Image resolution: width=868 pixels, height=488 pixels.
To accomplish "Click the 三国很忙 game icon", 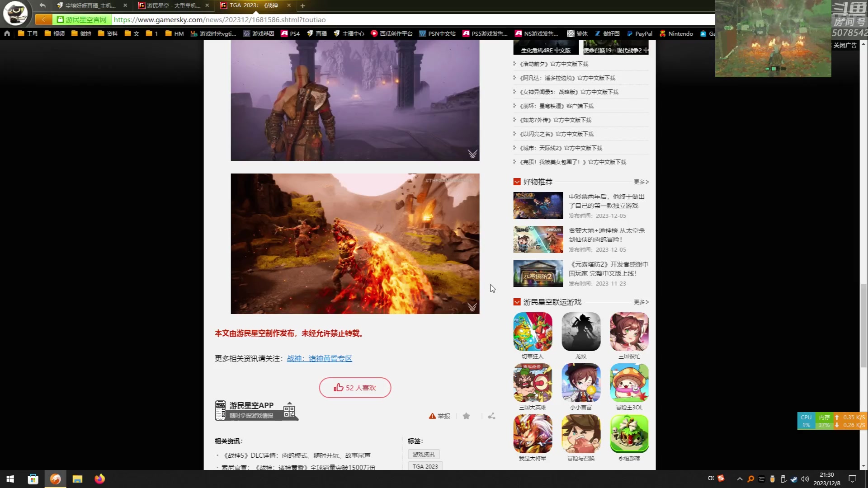I will click(629, 332).
